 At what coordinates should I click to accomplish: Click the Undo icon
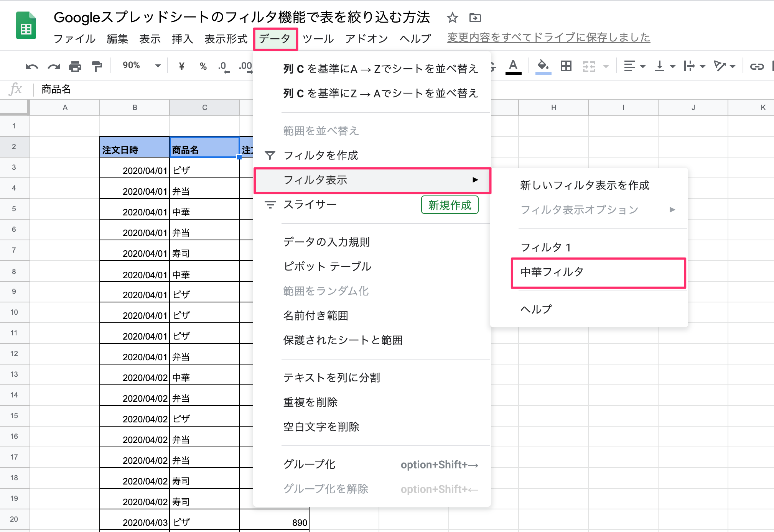coord(33,66)
